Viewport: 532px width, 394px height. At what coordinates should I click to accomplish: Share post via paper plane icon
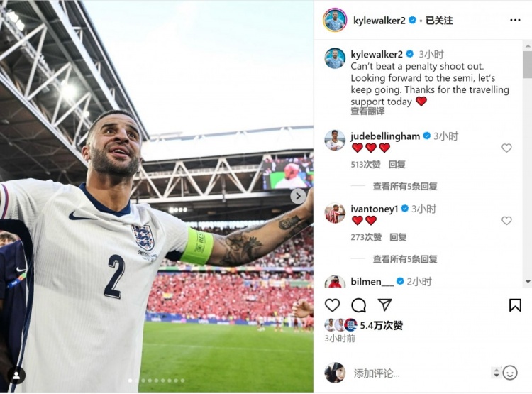point(384,305)
